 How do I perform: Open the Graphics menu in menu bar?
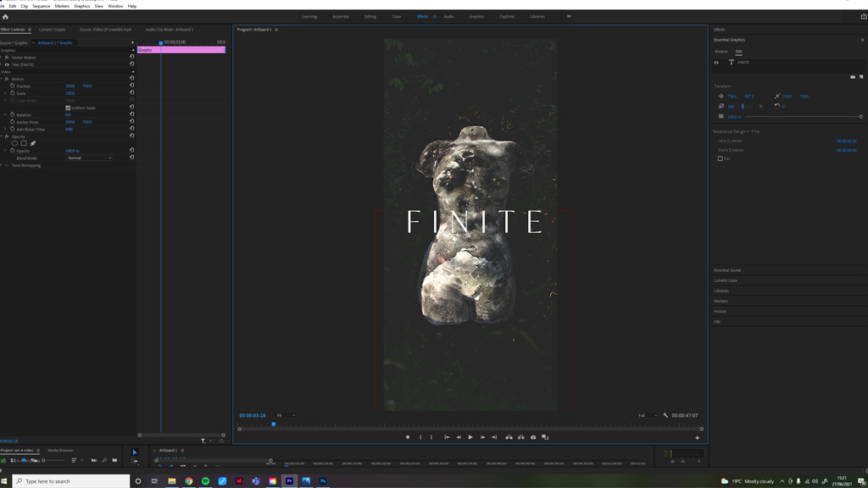click(81, 6)
